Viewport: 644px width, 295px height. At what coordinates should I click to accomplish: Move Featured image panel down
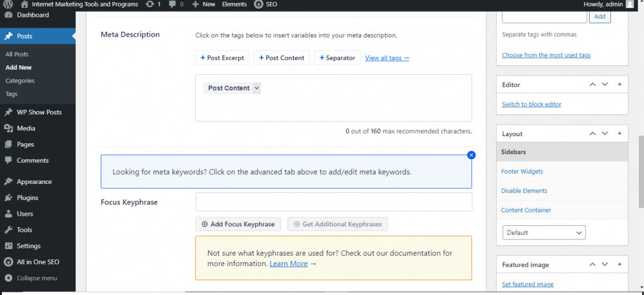coord(605,265)
